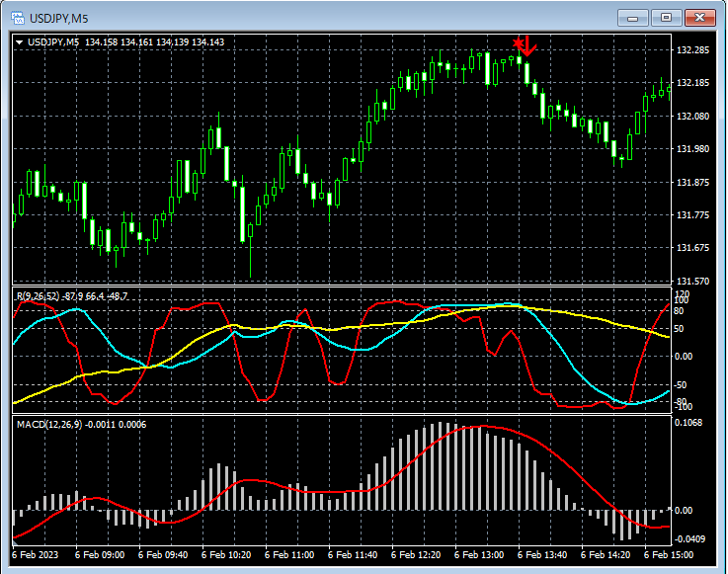Click the 6 Feb 15:00 time label

pyautogui.click(x=669, y=555)
